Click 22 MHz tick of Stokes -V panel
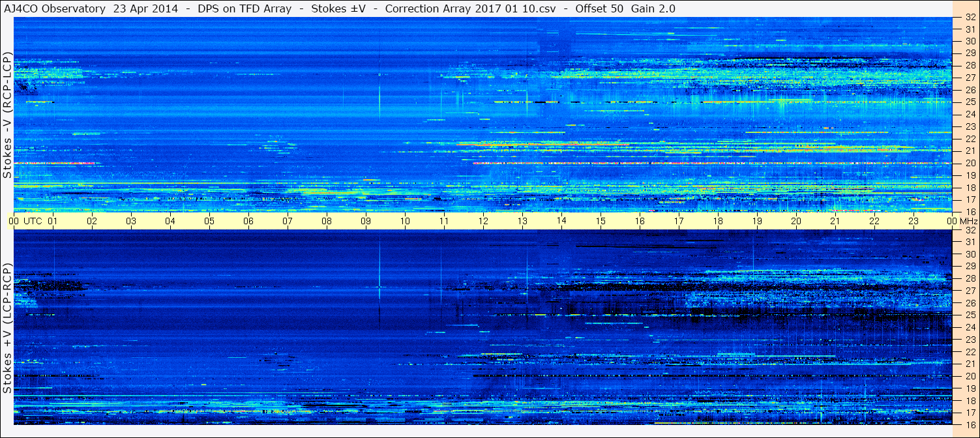Viewport: 980px width, 438px height. click(x=970, y=138)
